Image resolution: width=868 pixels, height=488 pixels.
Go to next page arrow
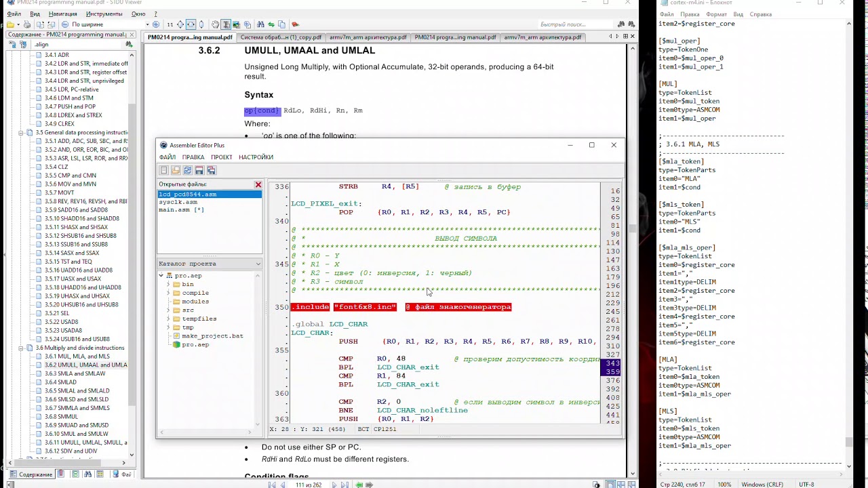pyautogui.click(x=334, y=485)
